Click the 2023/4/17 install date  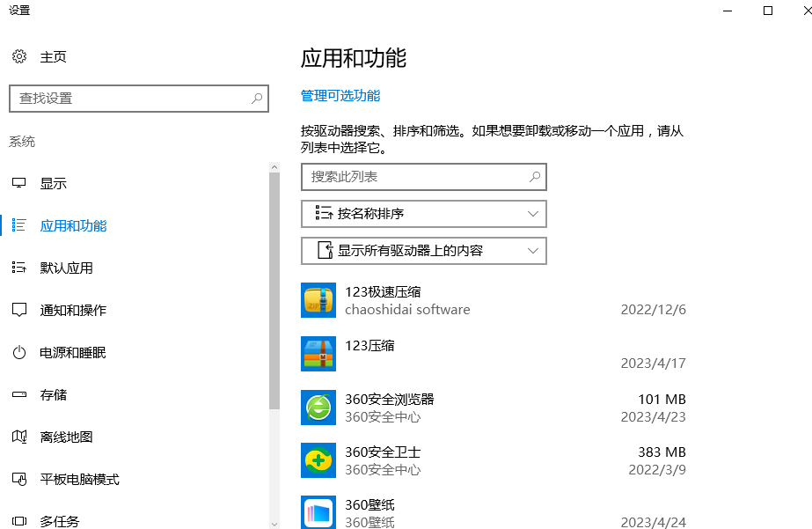point(654,364)
